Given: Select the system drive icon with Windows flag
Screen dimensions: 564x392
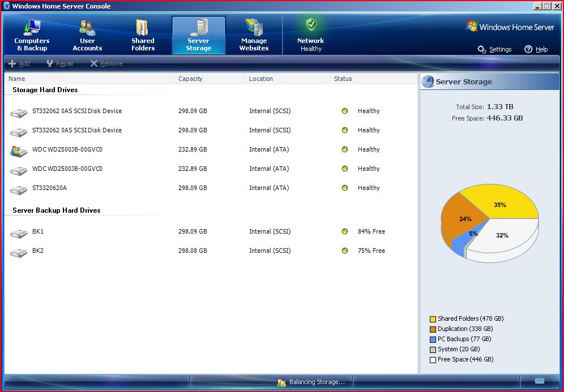Looking at the screenshot, I should (19, 151).
